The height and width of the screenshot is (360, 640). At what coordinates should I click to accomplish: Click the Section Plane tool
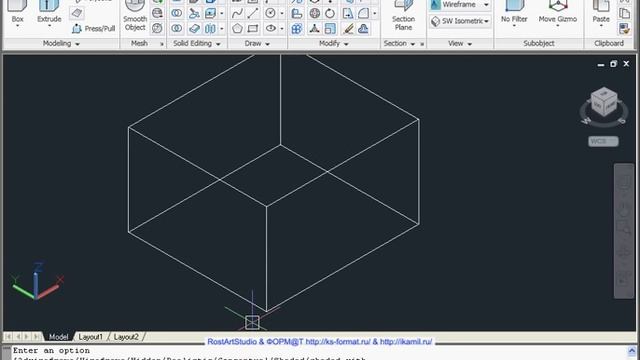pyautogui.click(x=403, y=16)
